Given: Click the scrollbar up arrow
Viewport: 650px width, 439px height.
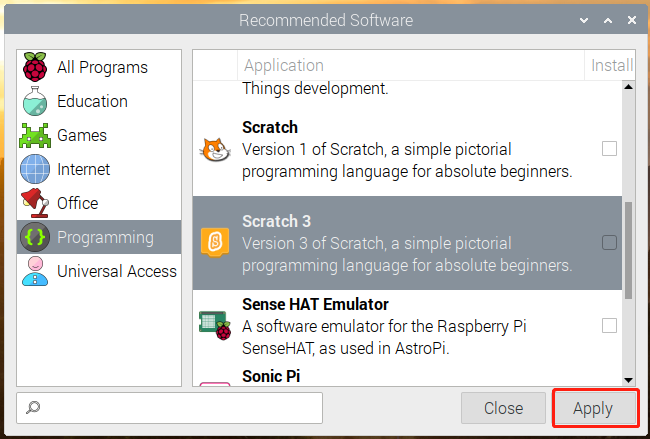Looking at the screenshot, I should point(628,87).
